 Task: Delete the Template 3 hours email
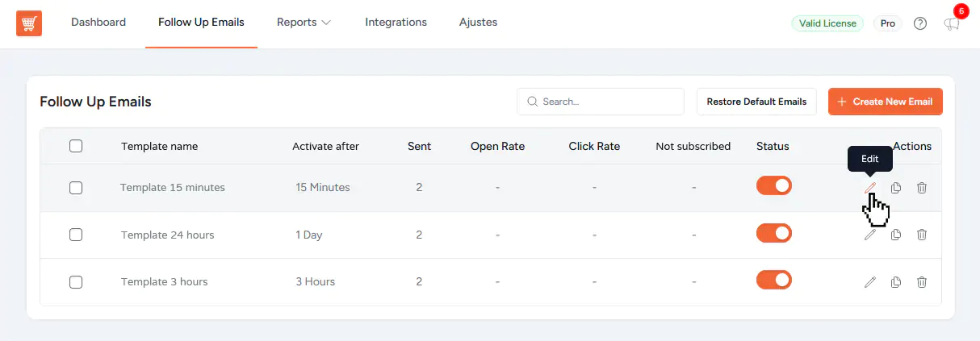(922, 282)
